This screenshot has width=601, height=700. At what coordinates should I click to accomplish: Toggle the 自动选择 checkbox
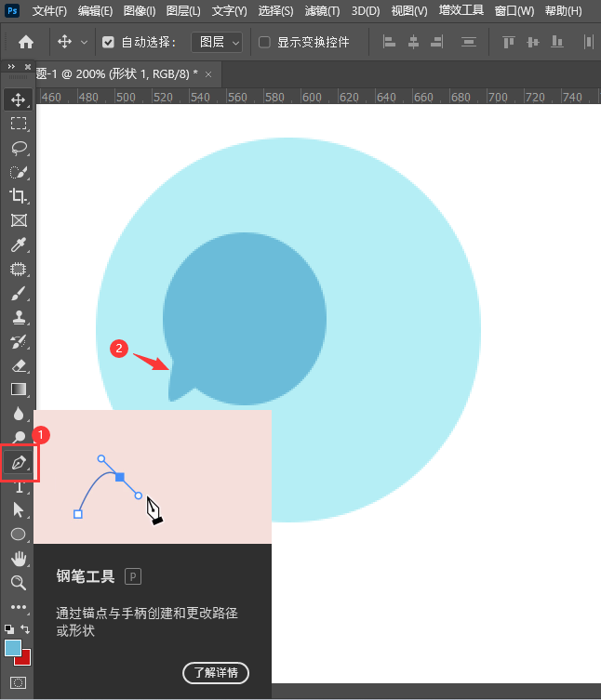108,43
